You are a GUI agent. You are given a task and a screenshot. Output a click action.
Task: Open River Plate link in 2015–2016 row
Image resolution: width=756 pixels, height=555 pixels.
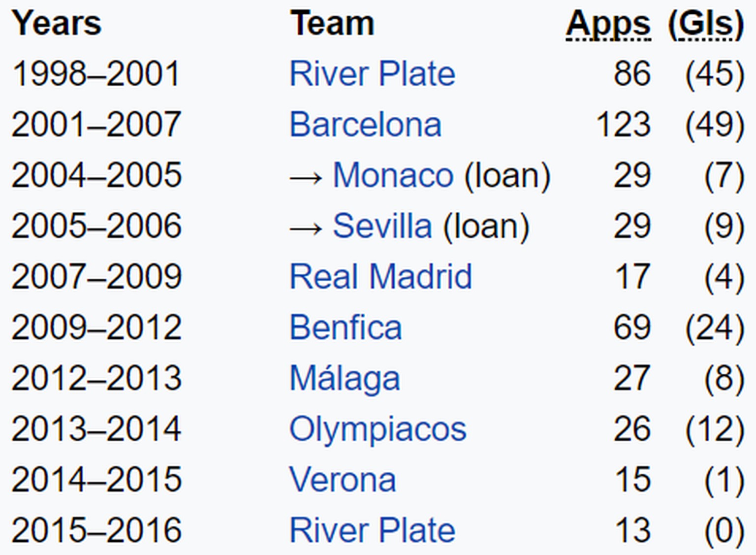372,530
